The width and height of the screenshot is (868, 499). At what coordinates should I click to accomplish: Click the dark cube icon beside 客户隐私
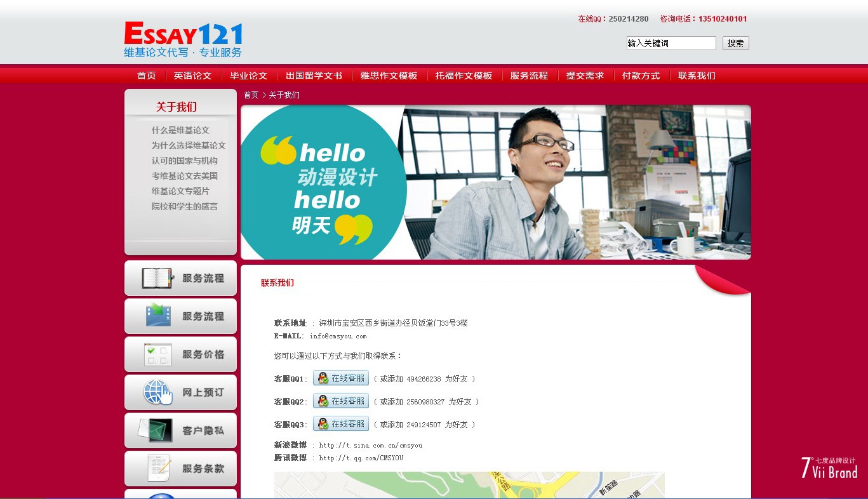click(x=156, y=430)
